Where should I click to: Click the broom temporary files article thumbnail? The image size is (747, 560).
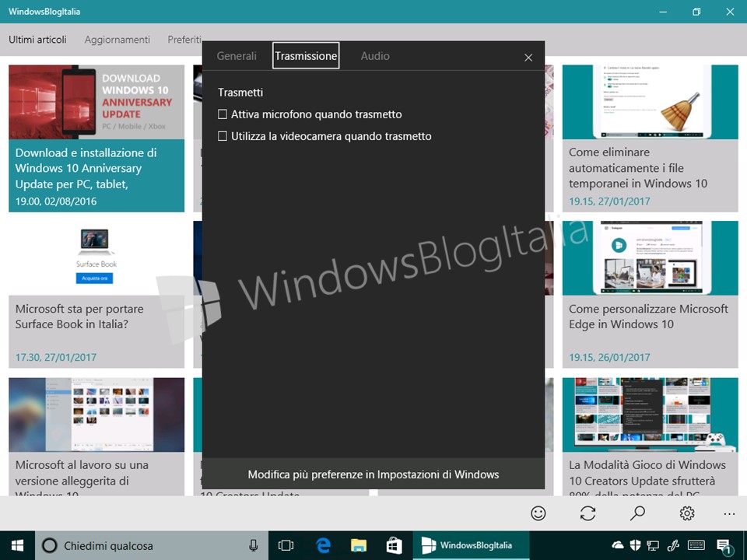point(651,102)
